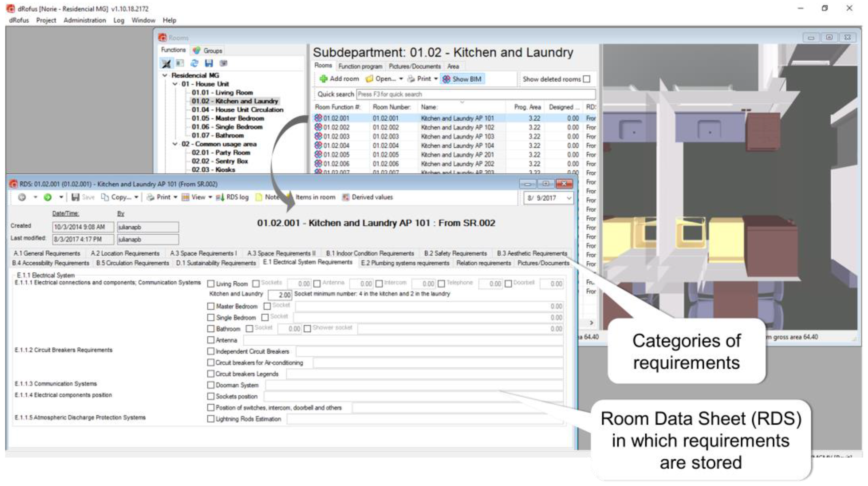Open the Administration menu
Image resolution: width=868 pixels, height=486 pixels.
click(85, 20)
